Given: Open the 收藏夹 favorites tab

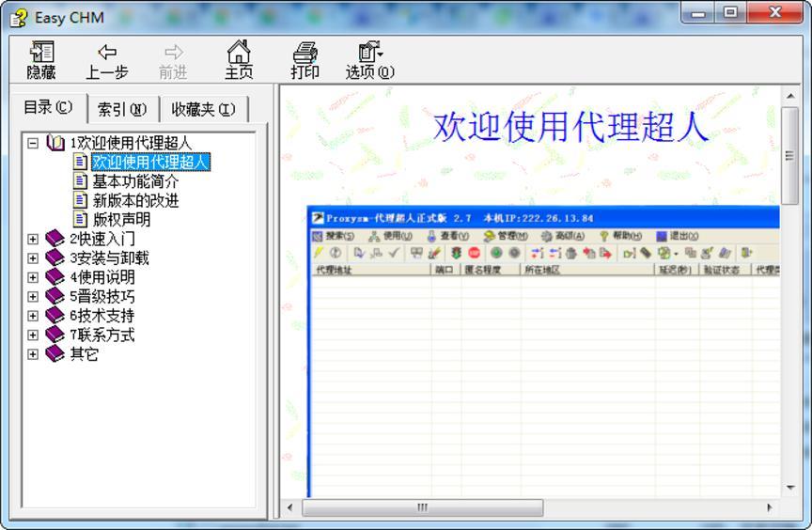Looking at the screenshot, I should point(204,109).
